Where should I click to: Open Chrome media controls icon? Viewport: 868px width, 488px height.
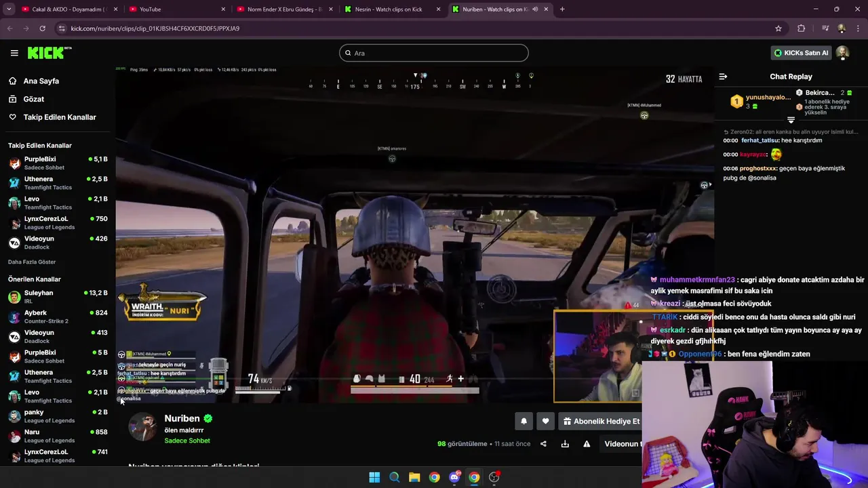coord(825,28)
